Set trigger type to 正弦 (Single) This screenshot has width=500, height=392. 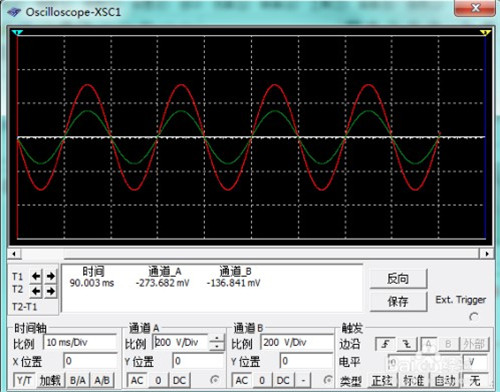point(382,380)
